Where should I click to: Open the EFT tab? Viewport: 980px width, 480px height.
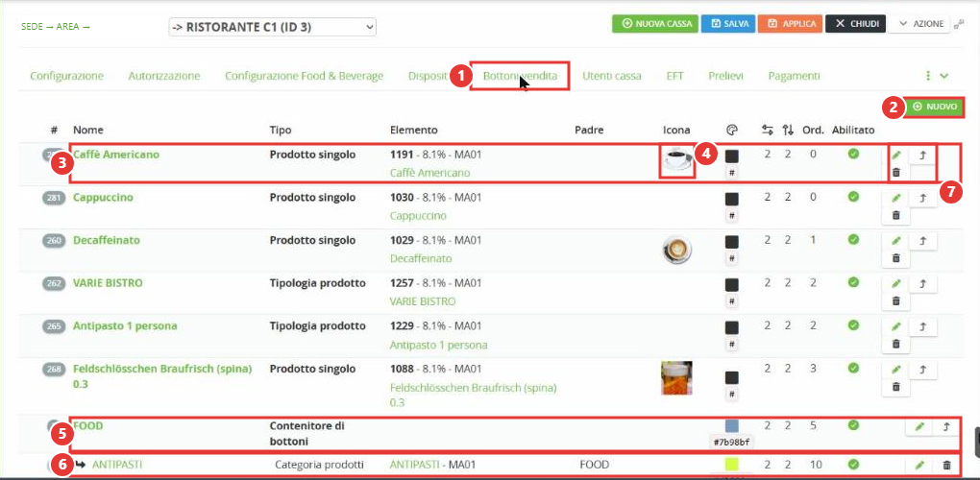click(x=675, y=76)
